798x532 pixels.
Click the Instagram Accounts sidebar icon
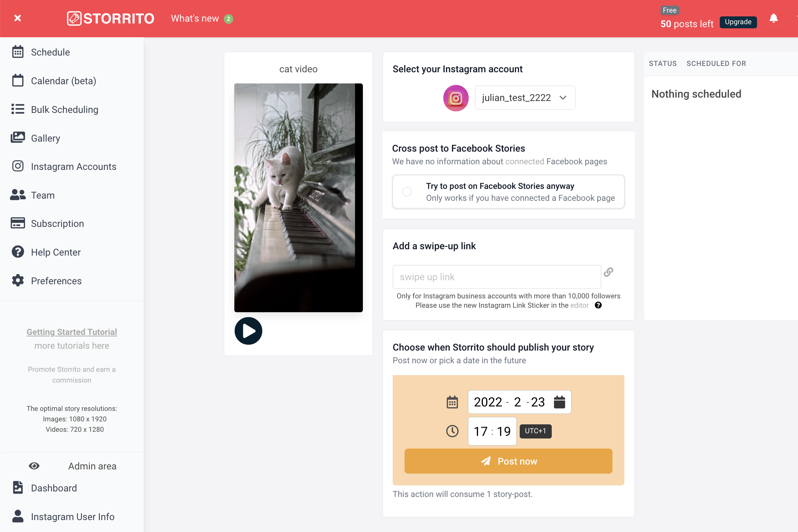(x=17, y=166)
